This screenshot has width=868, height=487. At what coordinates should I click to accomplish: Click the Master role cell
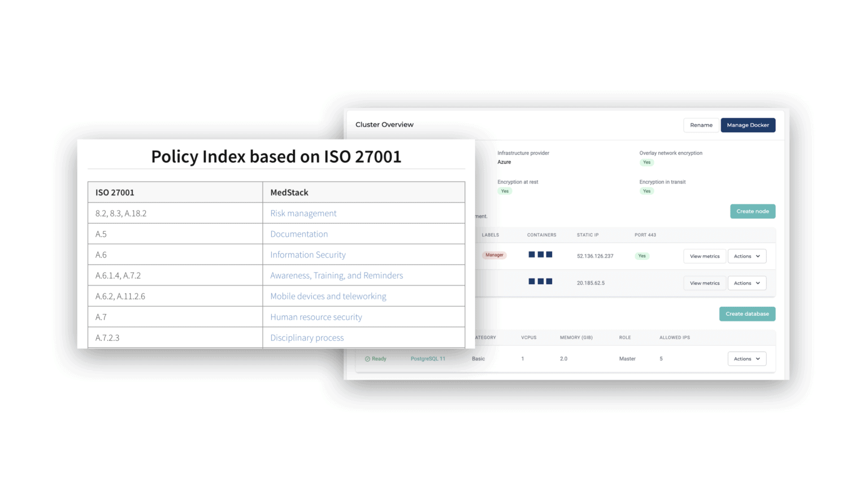pos(627,359)
